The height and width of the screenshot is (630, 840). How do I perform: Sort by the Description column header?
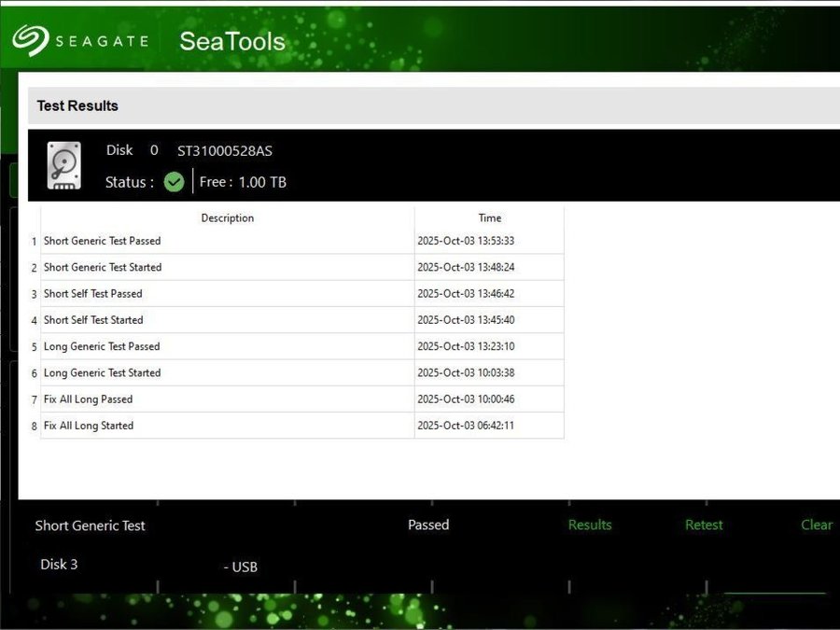tap(227, 218)
